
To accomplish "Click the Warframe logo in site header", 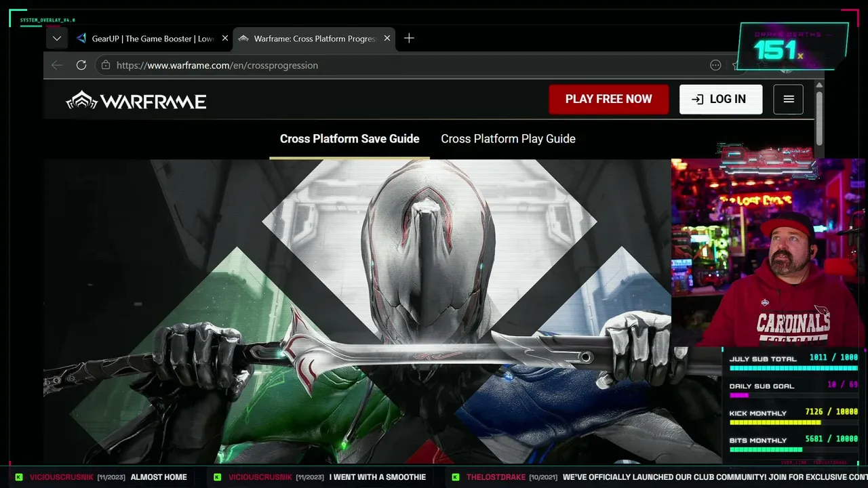I will pyautogui.click(x=136, y=100).
